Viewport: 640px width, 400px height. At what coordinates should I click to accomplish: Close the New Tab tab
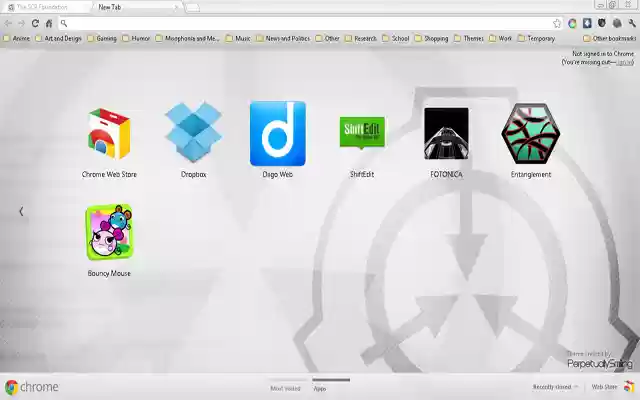176,7
